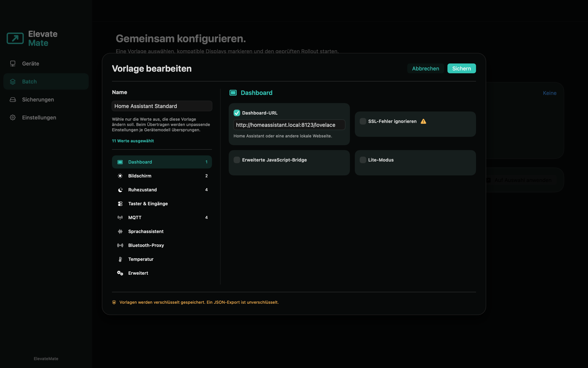The image size is (588, 368).
Task: Click the 11 Werte ausgewählt text
Action: click(x=133, y=141)
